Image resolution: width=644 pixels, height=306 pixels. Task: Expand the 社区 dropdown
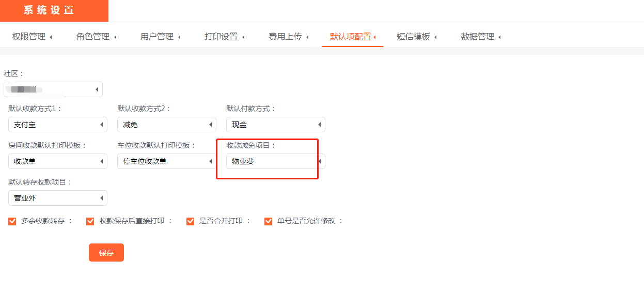53,89
